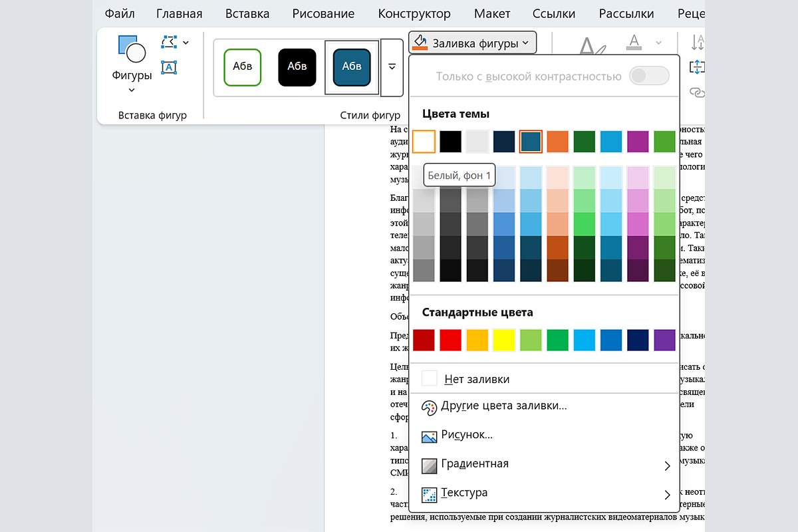Click the paint bucket shape fill icon
The height and width of the screenshot is (532, 798).
pyautogui.click(x=420, y=43)
